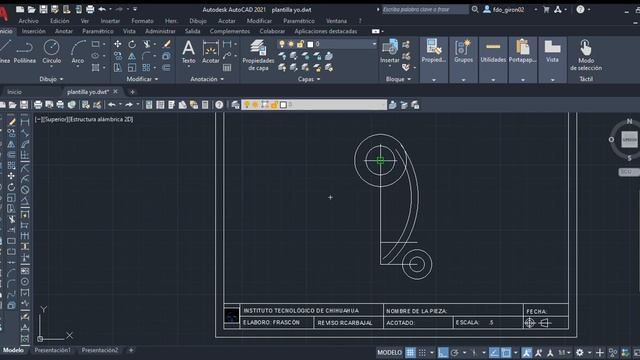Click the Help question mark in lower toolbar
This screenshot has width=640, height=360.
[x=219, y=105]
